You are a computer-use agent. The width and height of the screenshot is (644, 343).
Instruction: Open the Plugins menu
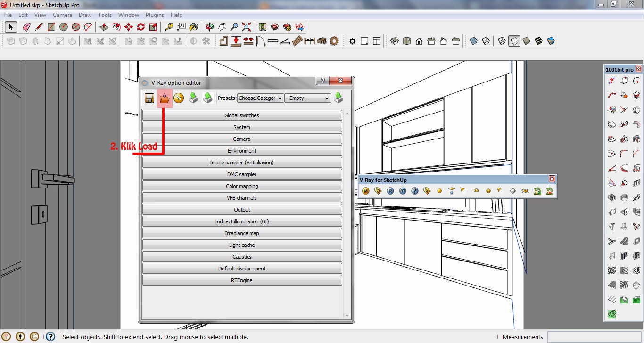click(155, 15)
